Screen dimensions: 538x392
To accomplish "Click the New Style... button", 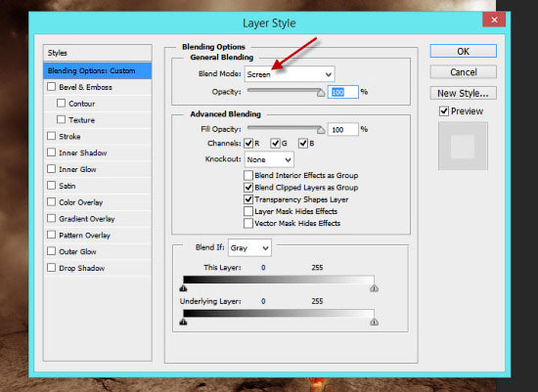I will coord(463,93).
